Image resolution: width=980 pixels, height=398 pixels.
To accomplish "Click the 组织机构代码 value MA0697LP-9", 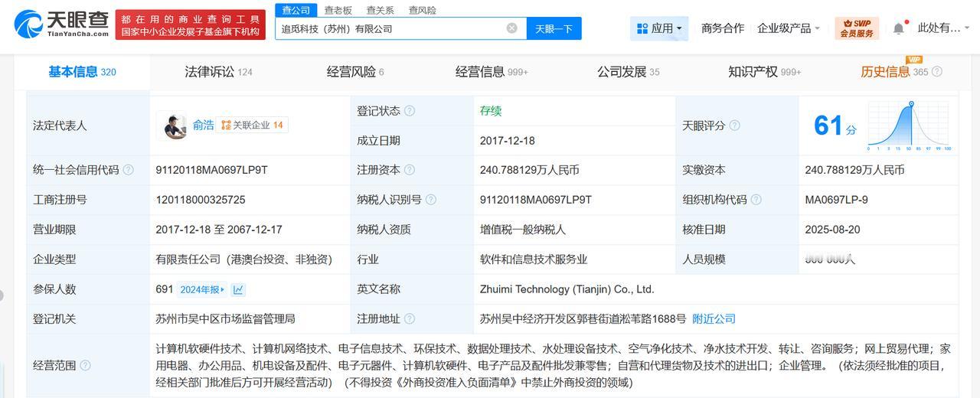I will pyautogui.click(x=837, y=200).
